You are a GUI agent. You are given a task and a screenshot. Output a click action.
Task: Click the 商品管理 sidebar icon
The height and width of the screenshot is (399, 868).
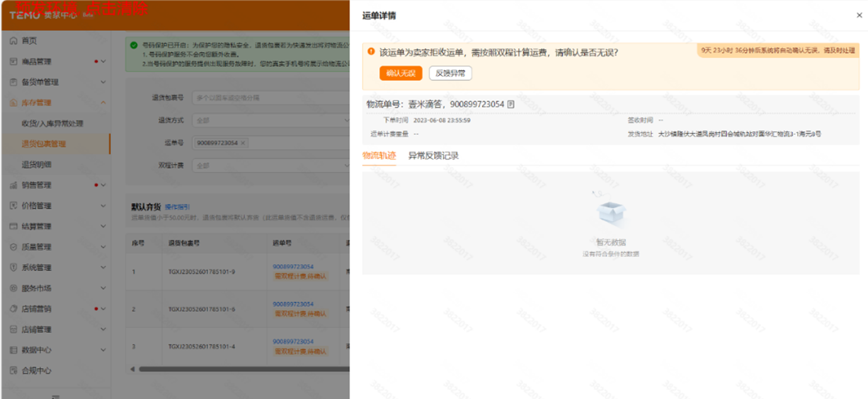pyautogui.click(x=14, y=62)
